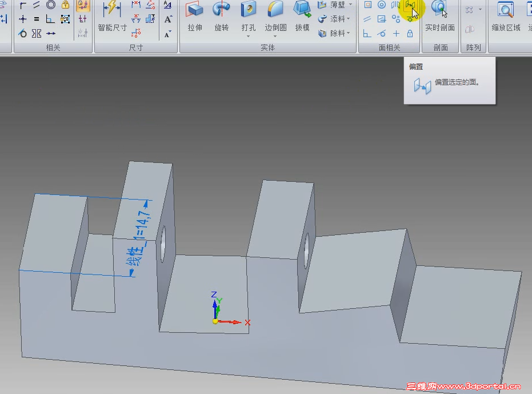Open the 除料 dropdown arrow

point(349,33)
